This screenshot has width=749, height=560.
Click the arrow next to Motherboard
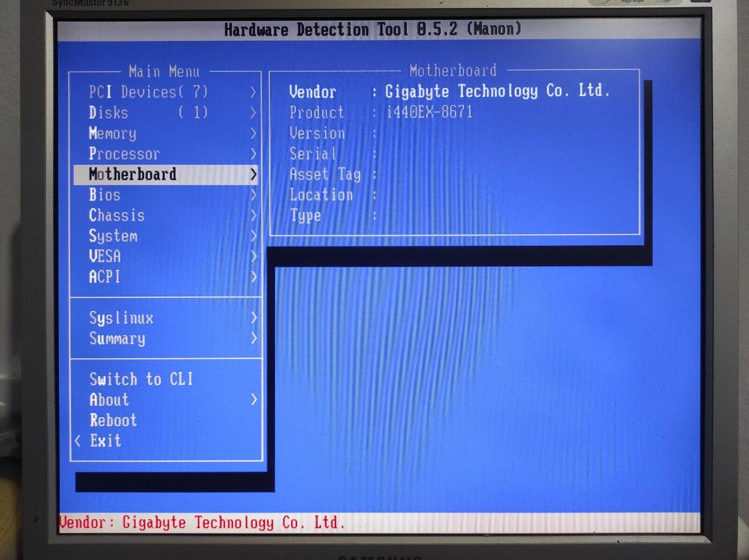tap(253, 175)
